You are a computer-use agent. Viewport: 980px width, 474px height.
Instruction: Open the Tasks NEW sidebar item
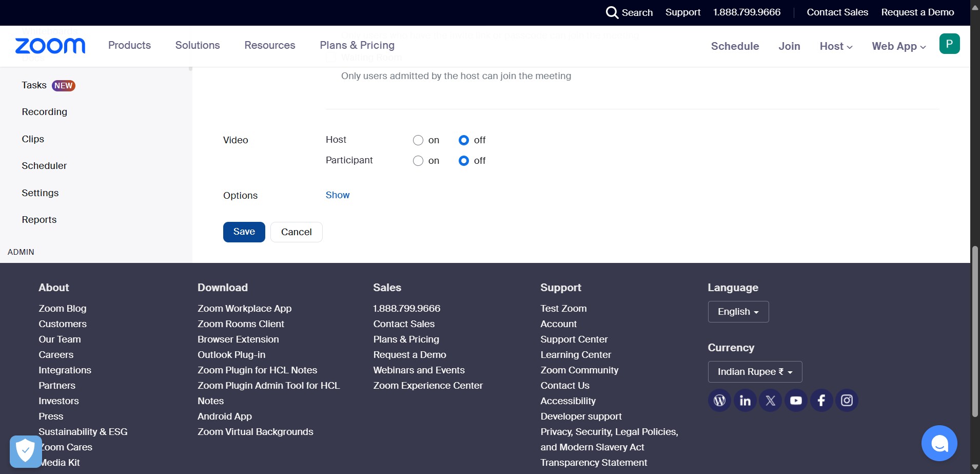click(x=48, y=85)
